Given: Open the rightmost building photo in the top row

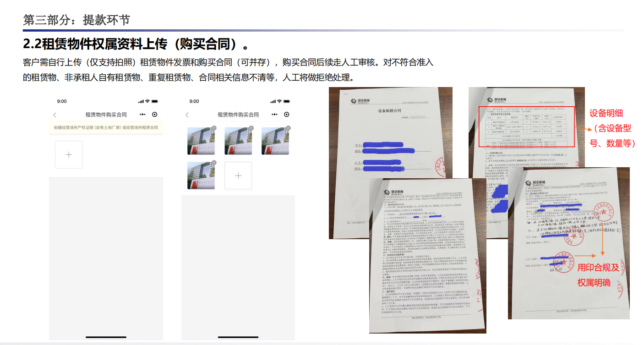Looking at the screenshot, I should (x=275, y=141).
